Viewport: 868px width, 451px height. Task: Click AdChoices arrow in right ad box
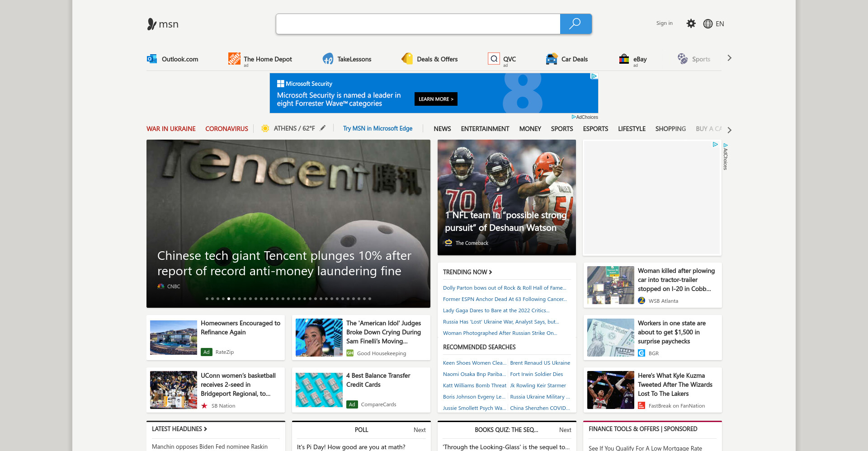(715, 145)
